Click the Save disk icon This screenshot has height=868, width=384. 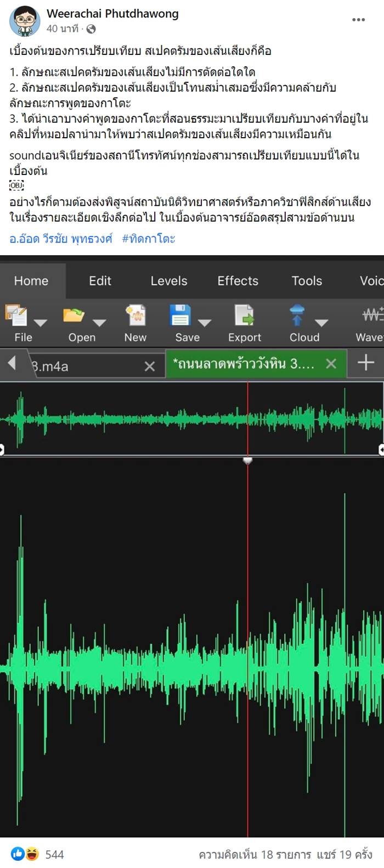180,315
